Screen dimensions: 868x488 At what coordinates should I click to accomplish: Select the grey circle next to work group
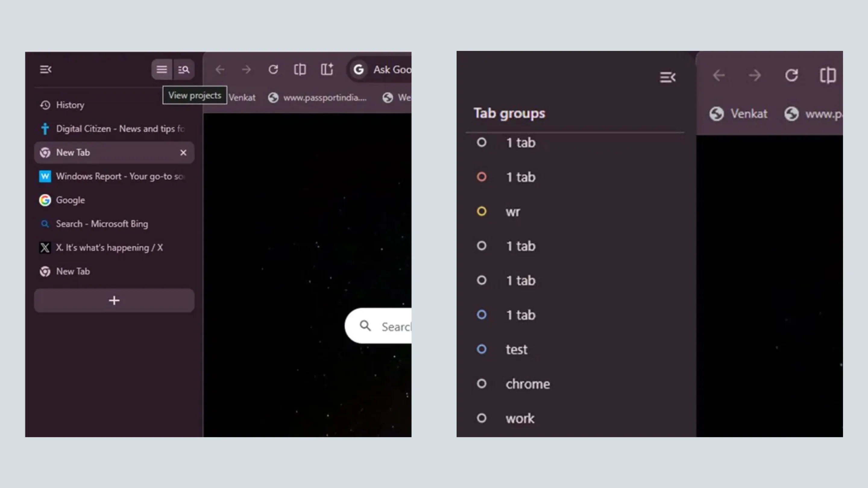point(482,418)
